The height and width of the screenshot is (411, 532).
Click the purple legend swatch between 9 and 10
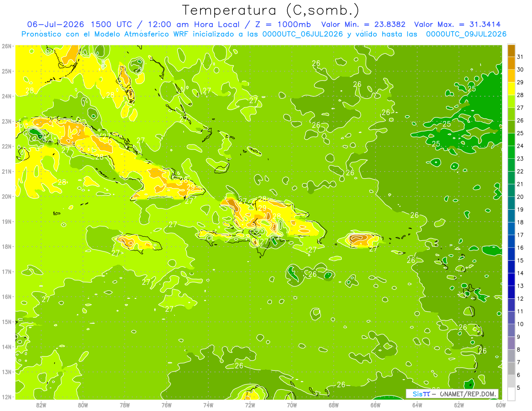[x=512, y=330]
